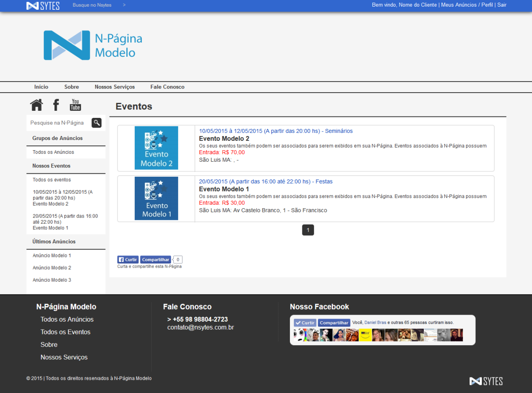Click the search magnifier button
The width and height of the screenshot is (532, 393).
[x=96, y=123]
